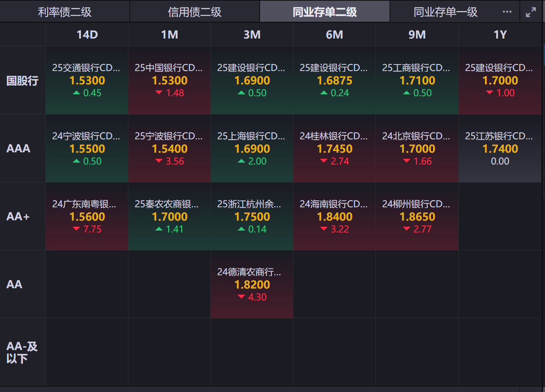This screenshot has width=545, height=392.
Task: Expand panel with the fullscreen arrows icon
Action: 531,12
